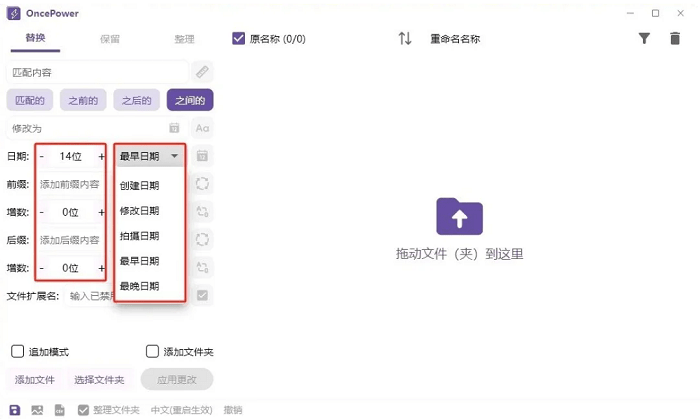Screen dimensions: 700x420
Task: Click 中文(重启生效) language option
Action: 182,410
